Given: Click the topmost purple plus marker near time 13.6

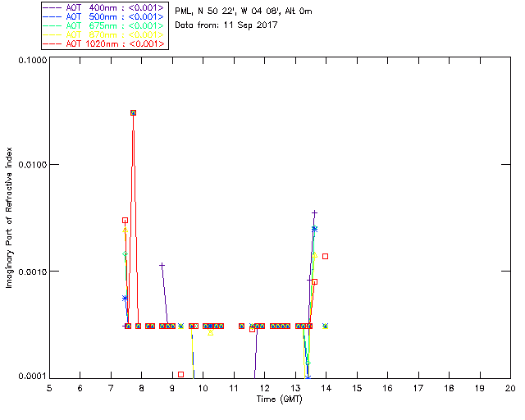Looking at the screenshot, I should (x=314, y=213).
